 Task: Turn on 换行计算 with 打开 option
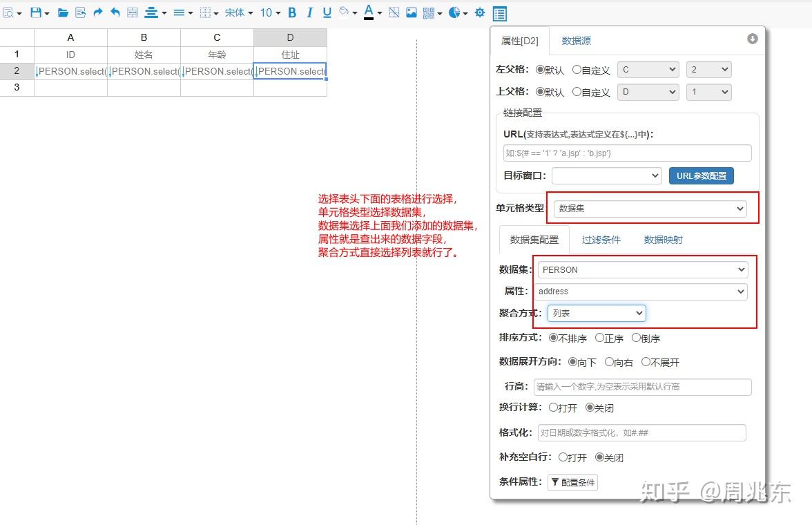(x=552, y=408)
